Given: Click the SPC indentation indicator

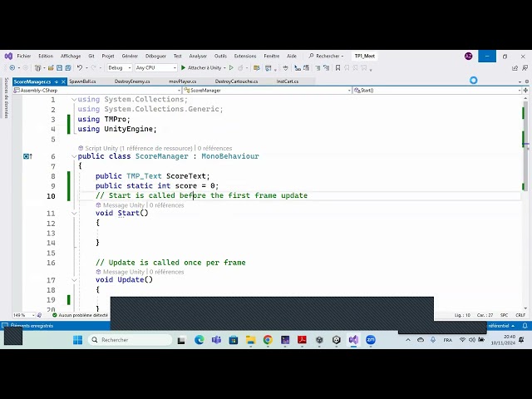Looking at the screenshot, I should coord(505,315).
